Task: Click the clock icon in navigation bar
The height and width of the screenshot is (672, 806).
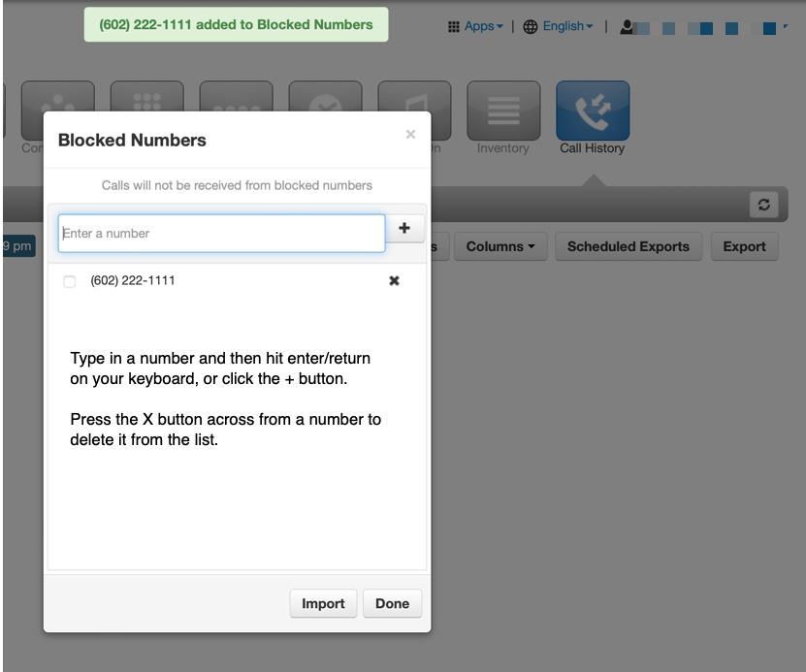Action: coord(325,97)
